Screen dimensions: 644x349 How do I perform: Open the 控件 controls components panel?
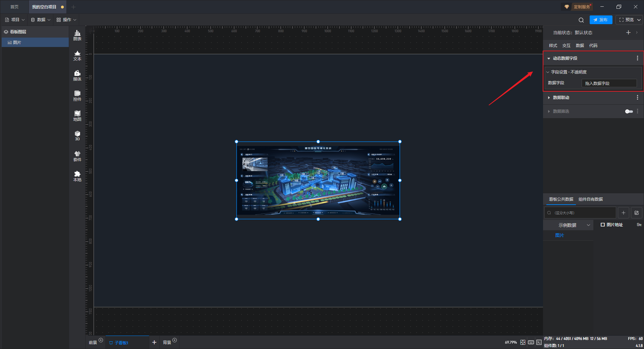coord(77,96)
